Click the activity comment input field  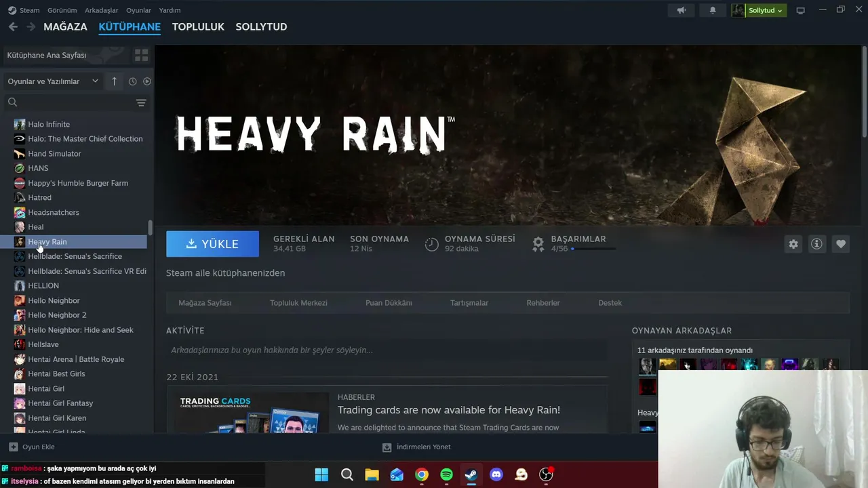click(x=387, y=350)
